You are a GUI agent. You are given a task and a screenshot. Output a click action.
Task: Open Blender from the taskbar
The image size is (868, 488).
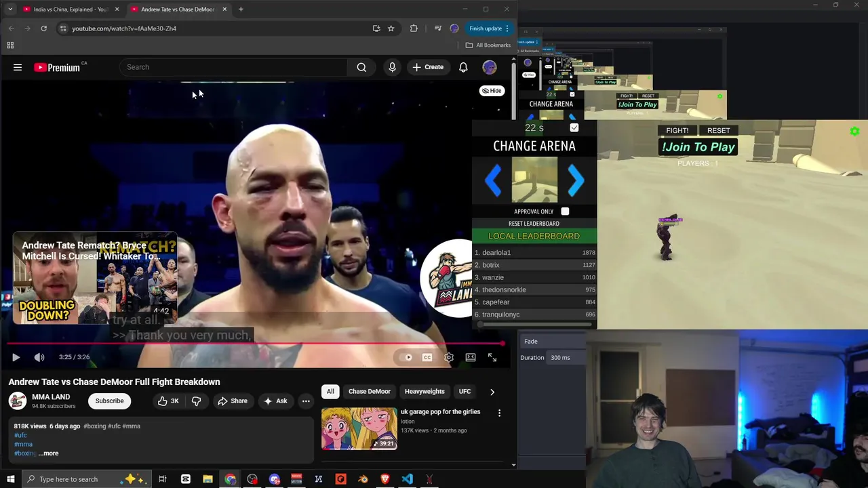pos(363,479)
